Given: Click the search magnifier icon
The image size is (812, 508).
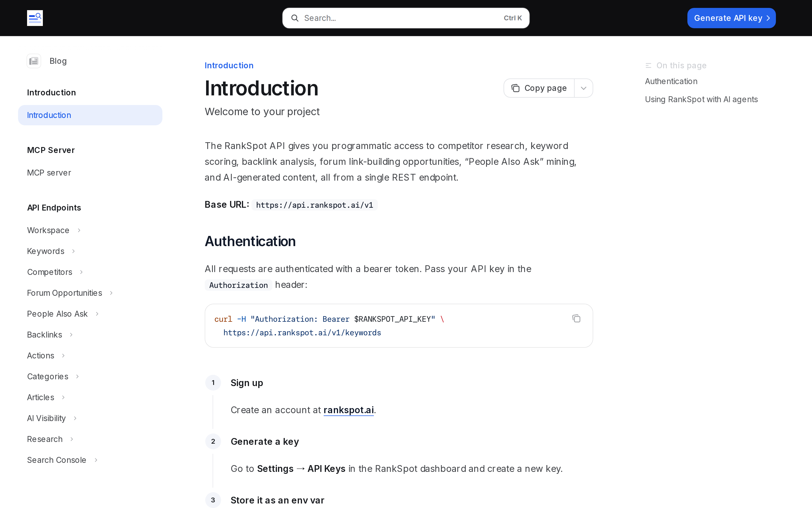Looking at the screenshot, I should [x=295, y=18].
